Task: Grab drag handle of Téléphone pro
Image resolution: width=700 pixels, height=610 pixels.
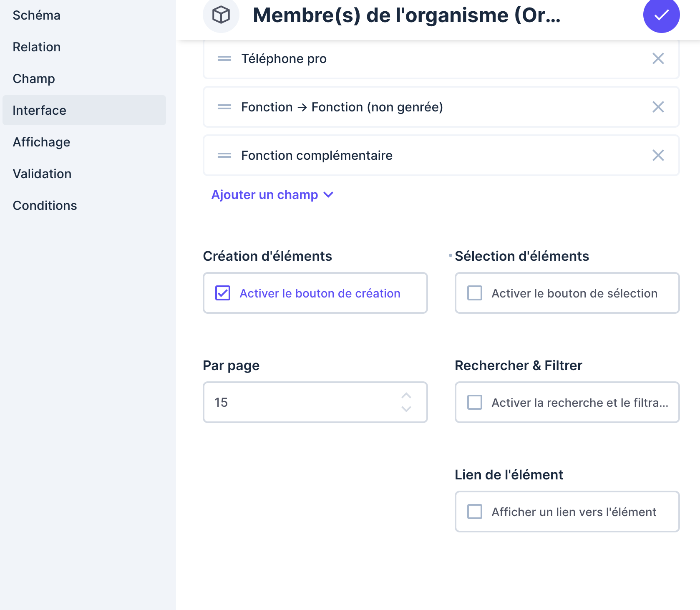Action: click(x=224, y=59)
